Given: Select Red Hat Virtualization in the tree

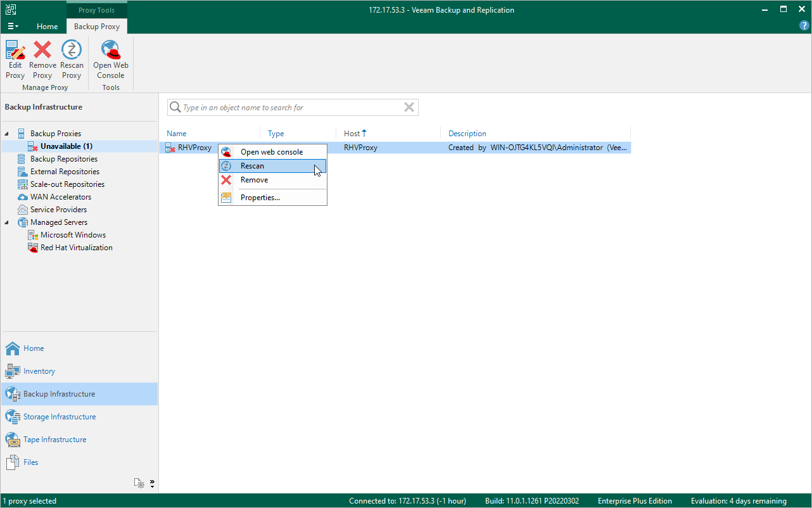Looking at the screenshot, I should [77, 248].
